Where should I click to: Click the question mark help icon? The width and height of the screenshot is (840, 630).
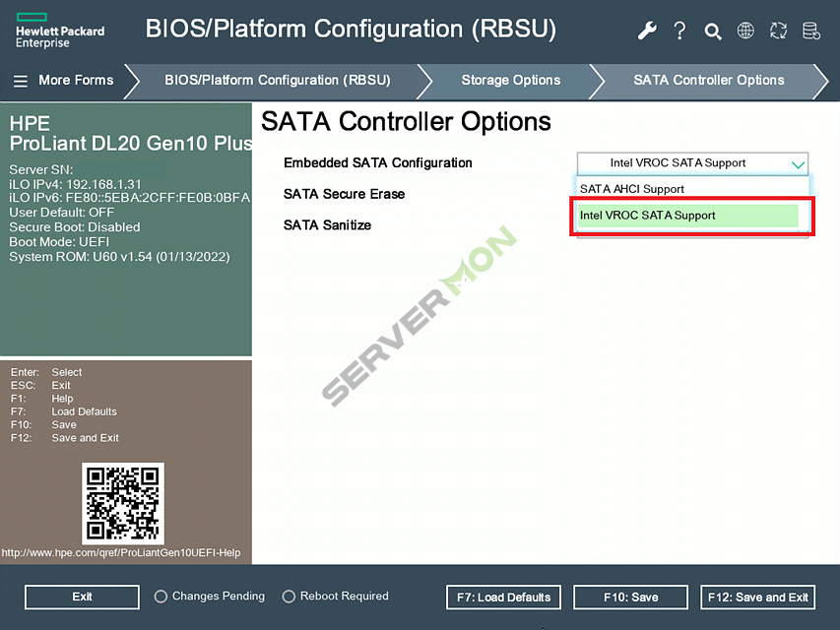[679, 31]
